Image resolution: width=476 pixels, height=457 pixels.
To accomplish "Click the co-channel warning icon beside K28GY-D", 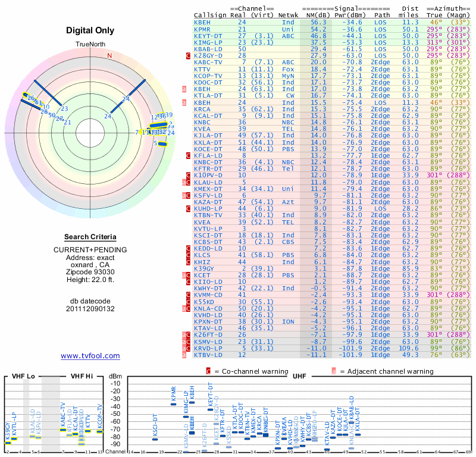I will 188,55.
